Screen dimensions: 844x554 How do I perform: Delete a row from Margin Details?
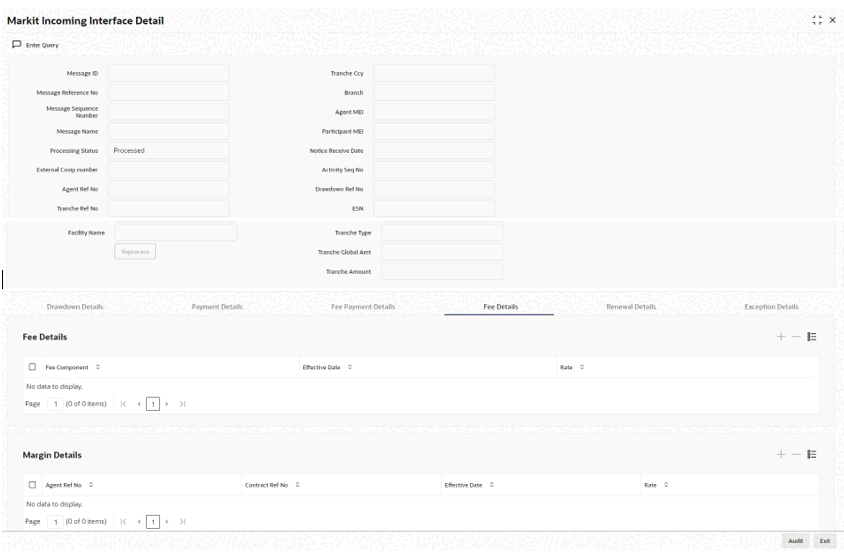[796, 454]
